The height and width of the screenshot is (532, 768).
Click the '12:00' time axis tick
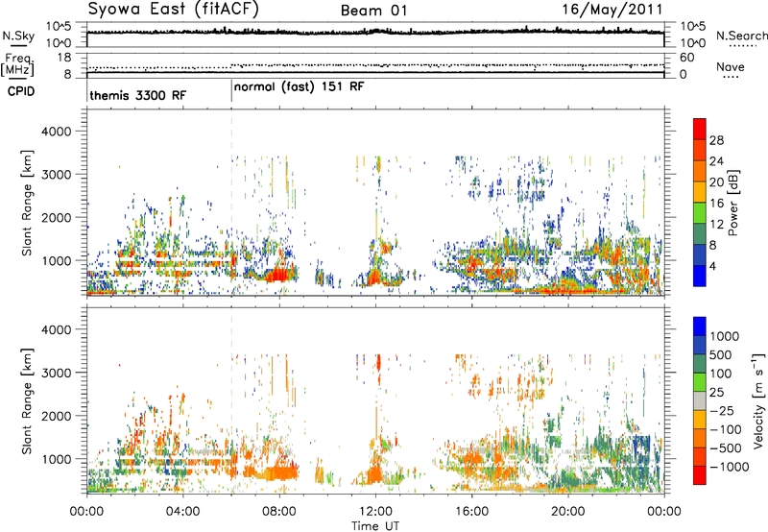click(375, 512)
